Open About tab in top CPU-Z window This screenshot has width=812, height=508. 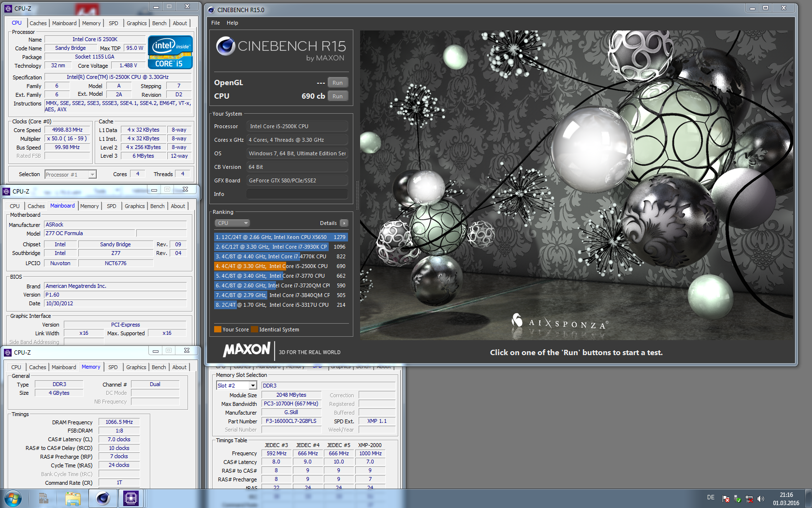[180, 23]
